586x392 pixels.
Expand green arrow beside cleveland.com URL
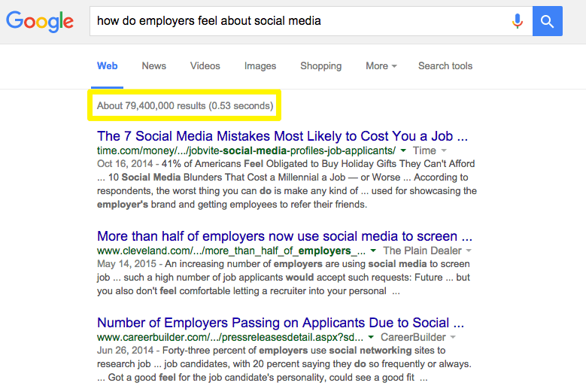[373, 251]
